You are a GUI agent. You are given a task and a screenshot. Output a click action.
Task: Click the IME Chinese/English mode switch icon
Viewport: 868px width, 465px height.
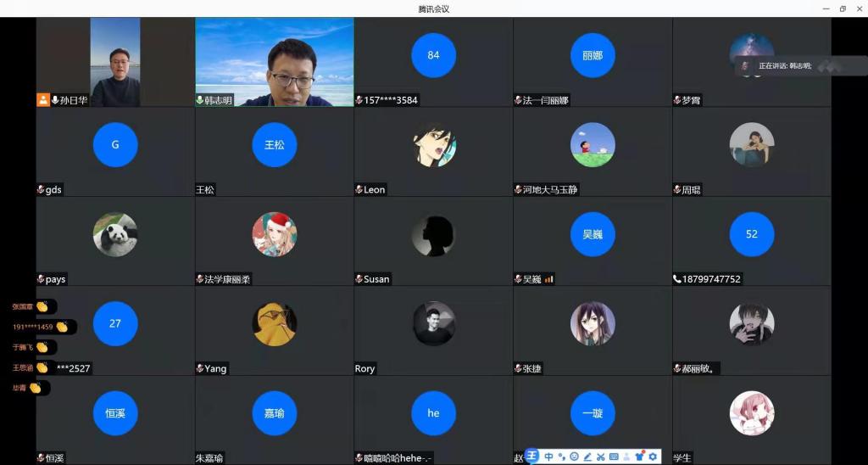tap(548, 457)
